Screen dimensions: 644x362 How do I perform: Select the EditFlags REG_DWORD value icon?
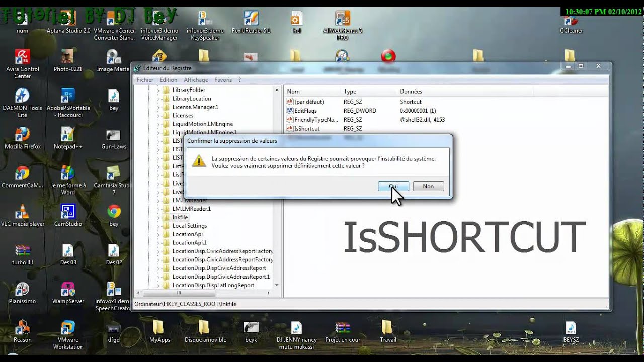(x=290, y=111)
